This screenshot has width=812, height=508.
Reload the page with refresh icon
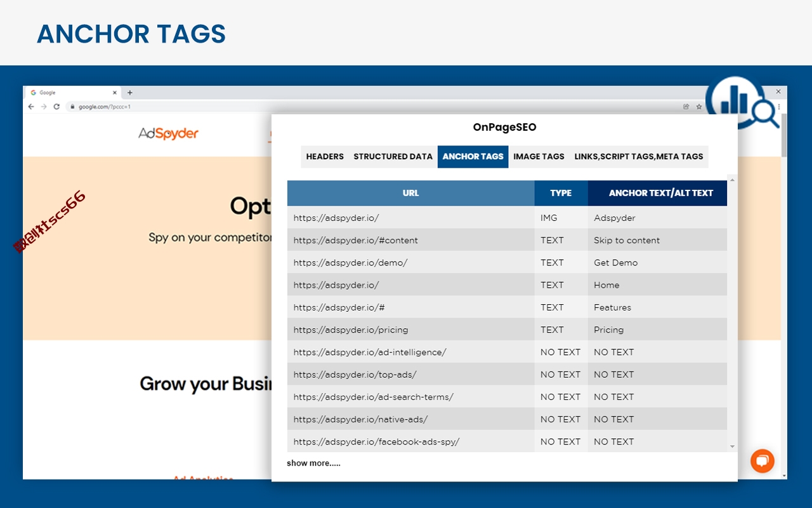(56, 107)
